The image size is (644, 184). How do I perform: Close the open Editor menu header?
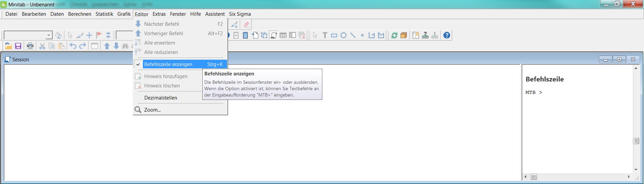[x=142, y=14]
